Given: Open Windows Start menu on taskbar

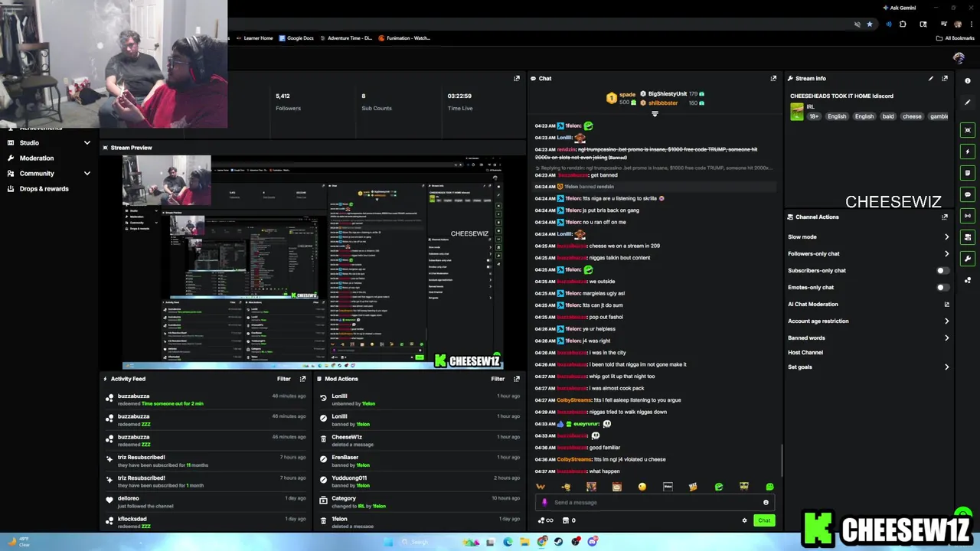Looking at the screenshot, I should point(388,543).
